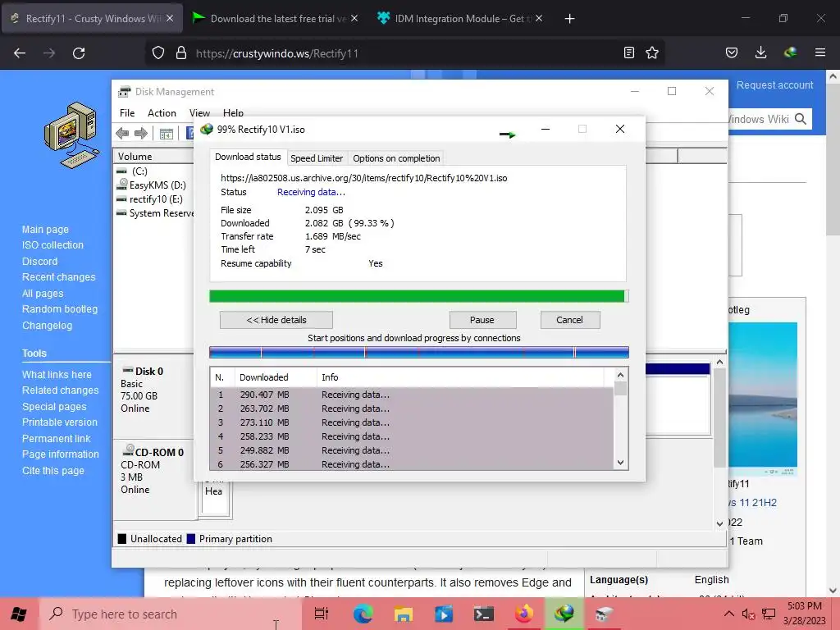Click the green download progress bar
Viewport: 840px width, 630px height.
coord(418,296)
